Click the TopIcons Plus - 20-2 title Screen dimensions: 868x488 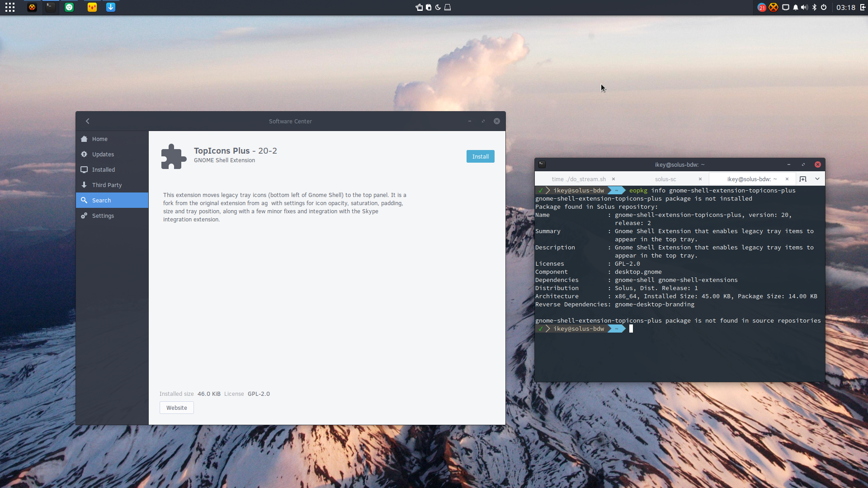click(236, 151)
